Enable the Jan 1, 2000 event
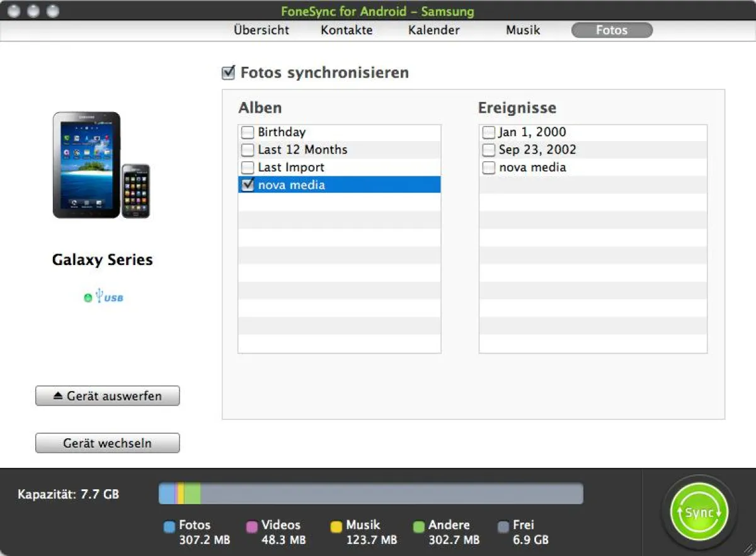 (x=488, y=132)
